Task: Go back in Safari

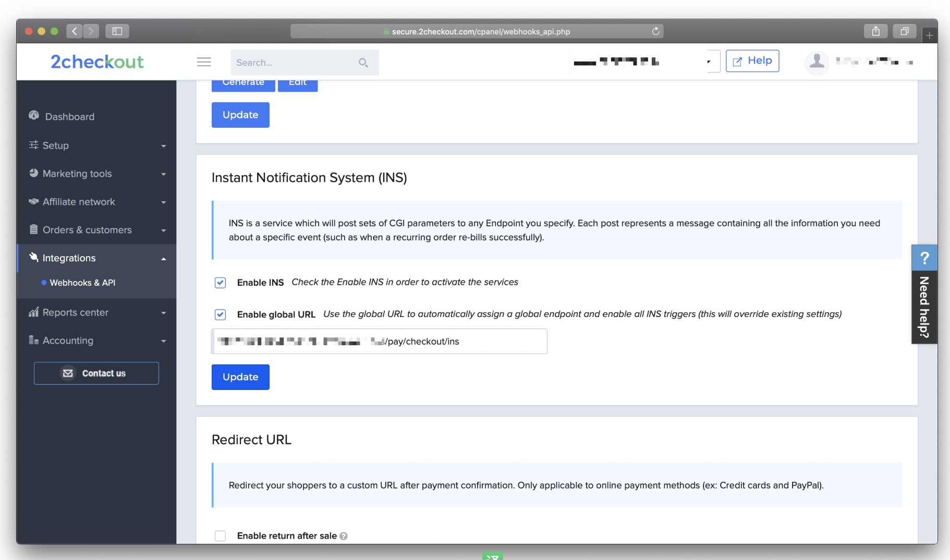Action: click(x=75, y=31)
